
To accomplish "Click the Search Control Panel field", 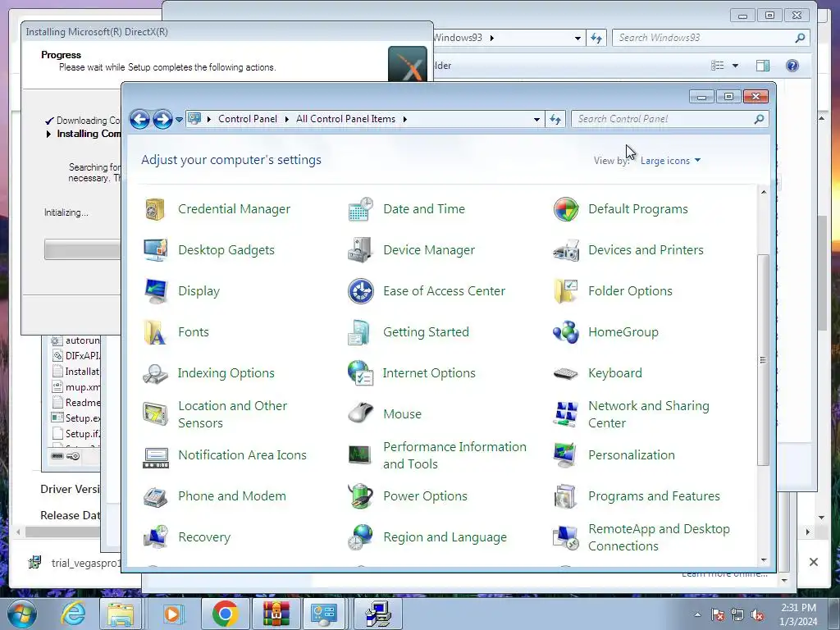I will [670, 119].
